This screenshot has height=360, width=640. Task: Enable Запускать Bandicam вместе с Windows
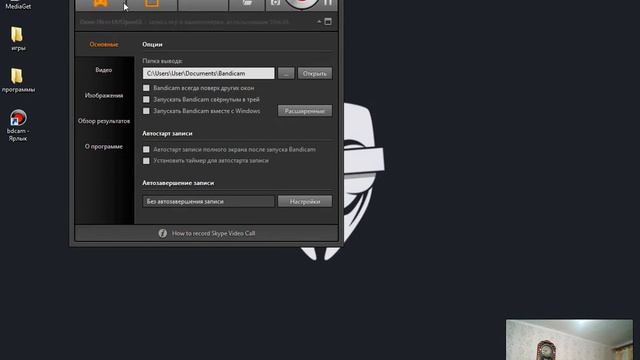tap(146, 111)
